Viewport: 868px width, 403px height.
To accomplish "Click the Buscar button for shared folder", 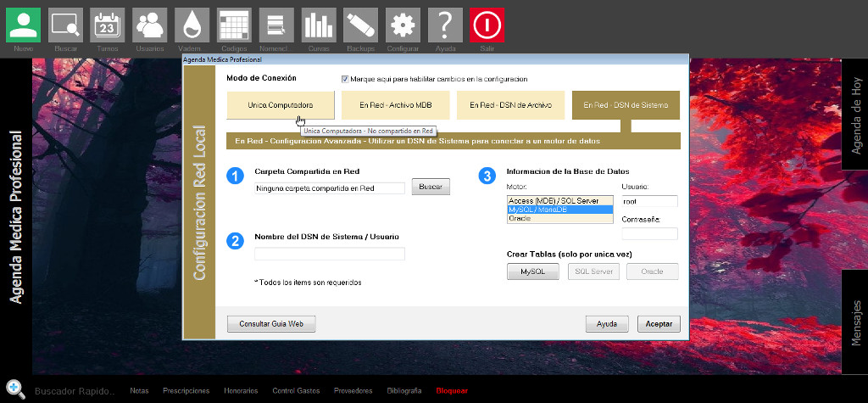I will [431, 187].
